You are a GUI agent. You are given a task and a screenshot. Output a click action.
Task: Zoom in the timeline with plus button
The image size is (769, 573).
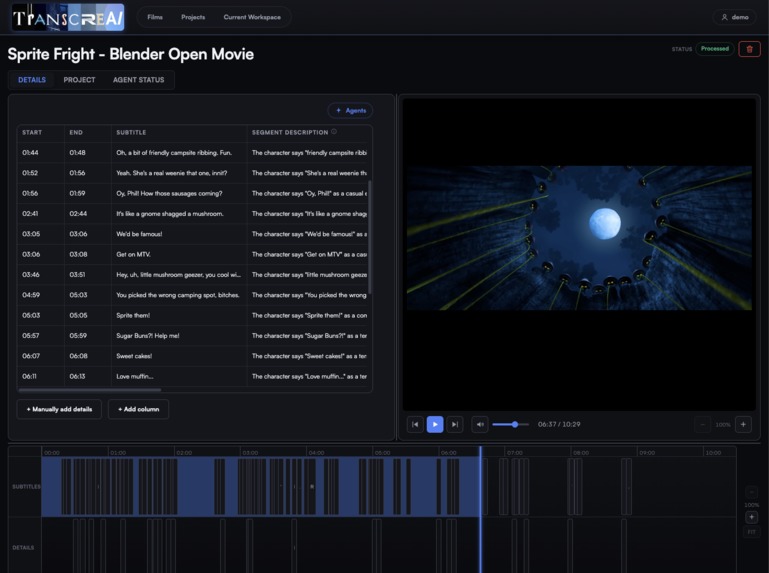pyautogui.click(x=751, y=517)
